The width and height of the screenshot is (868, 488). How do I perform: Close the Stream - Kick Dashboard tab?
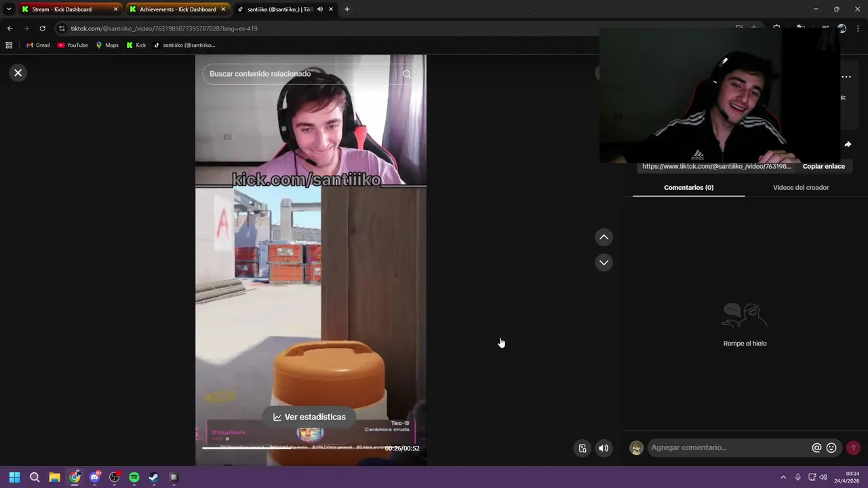click(x=115, y=9)
